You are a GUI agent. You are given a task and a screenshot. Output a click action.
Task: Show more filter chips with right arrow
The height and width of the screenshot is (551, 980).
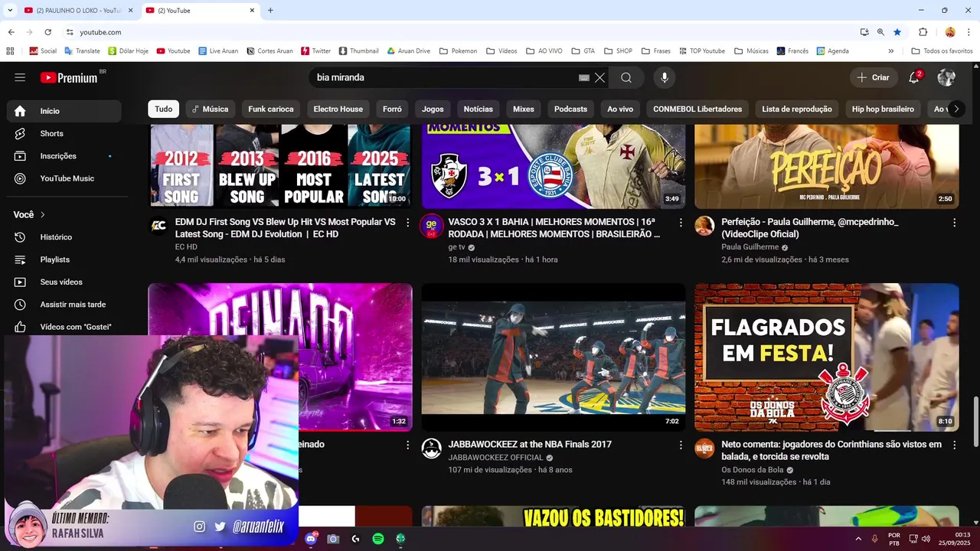pyautogui.click(x=955, y=109)
